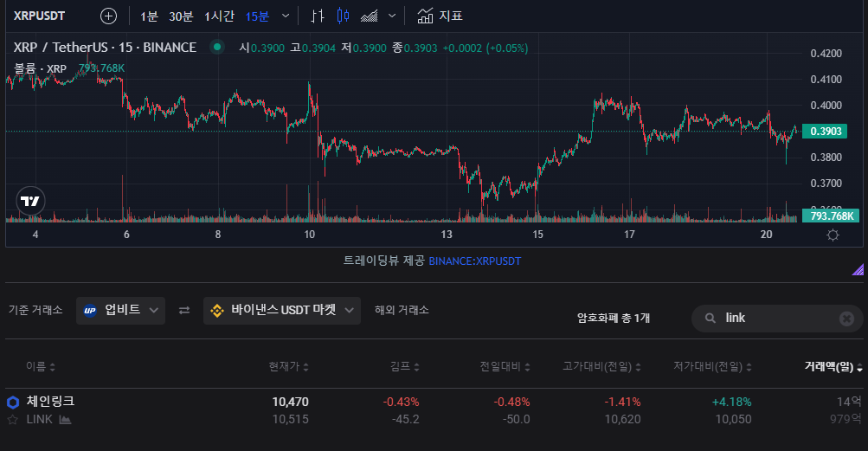Click the swap exchanges arrows icon
The height and width of the screenshot is (451, 868).
click(184, 310)
